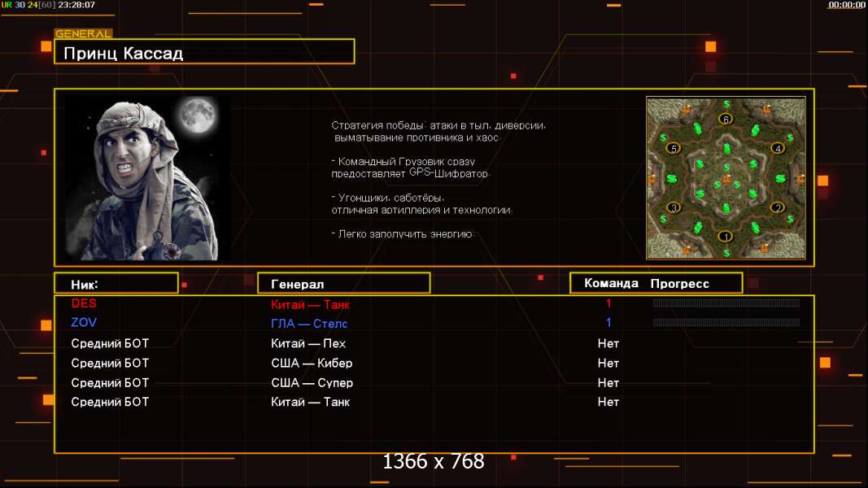Click the 'Ник:' column header
Image resolution: width=868 pixels, height=488 pixels.
point(116,284)
